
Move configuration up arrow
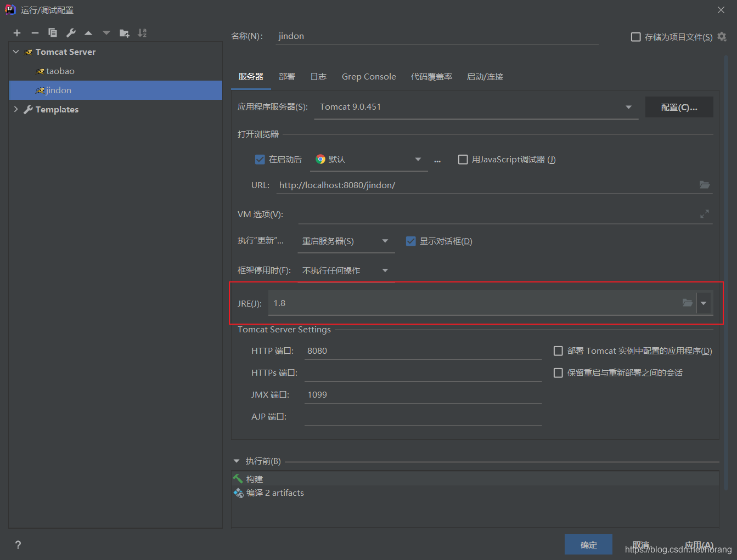pyautogui.click(x=88, y=33)
